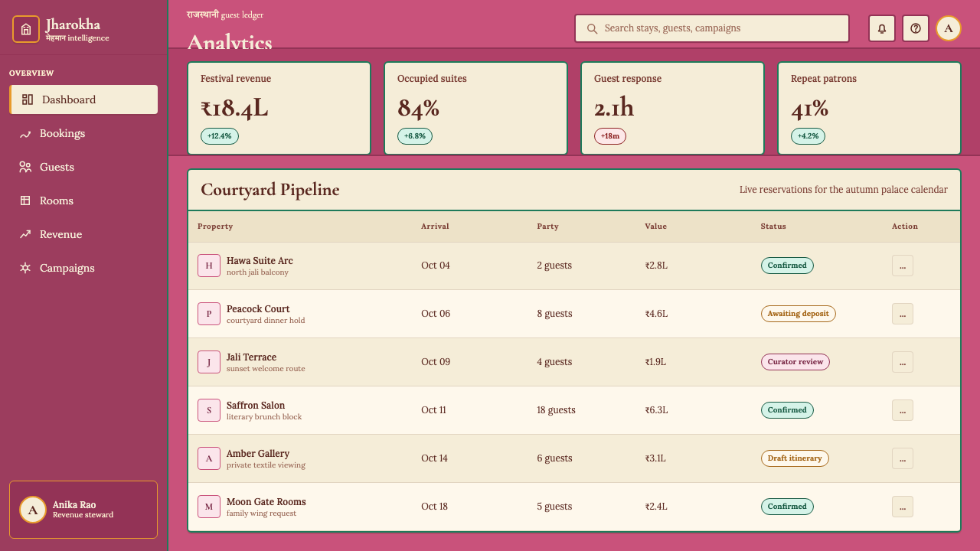Open the Guests section
The image size is (980, 551).
click(83, 167)
